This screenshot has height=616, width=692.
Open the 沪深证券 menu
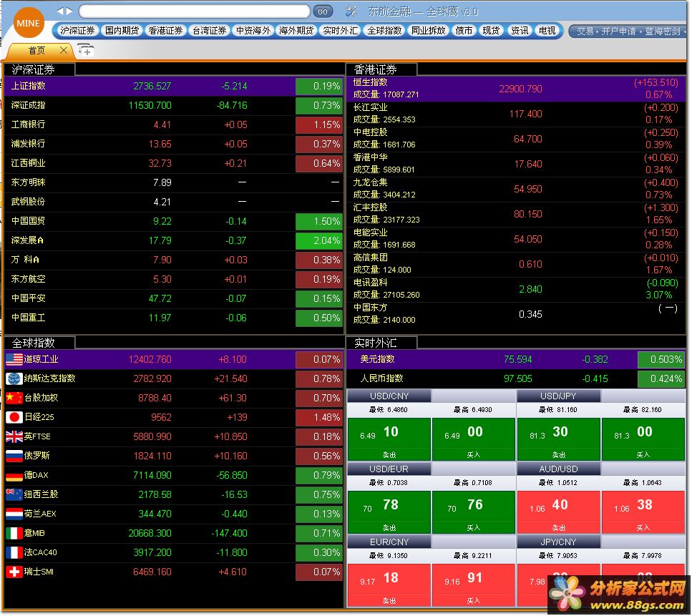78,31
